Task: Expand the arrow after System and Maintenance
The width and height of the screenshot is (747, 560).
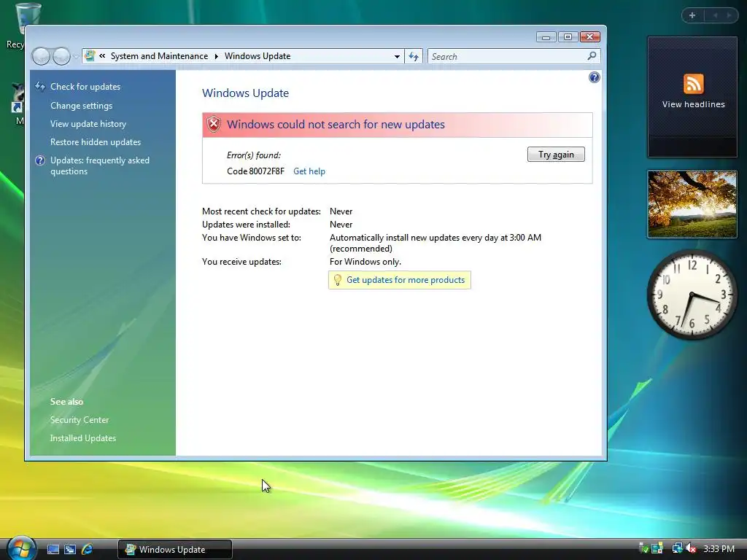Action: tap(216, 56)
